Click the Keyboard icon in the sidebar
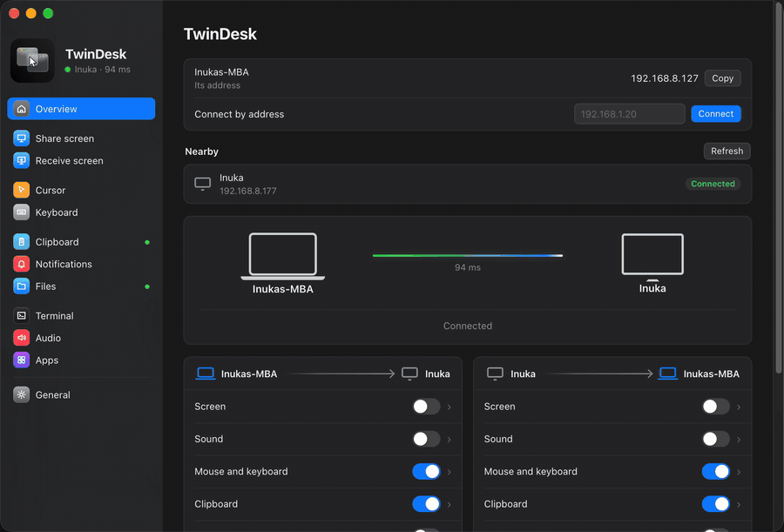 pyautogui.click(x=21, y=212)
